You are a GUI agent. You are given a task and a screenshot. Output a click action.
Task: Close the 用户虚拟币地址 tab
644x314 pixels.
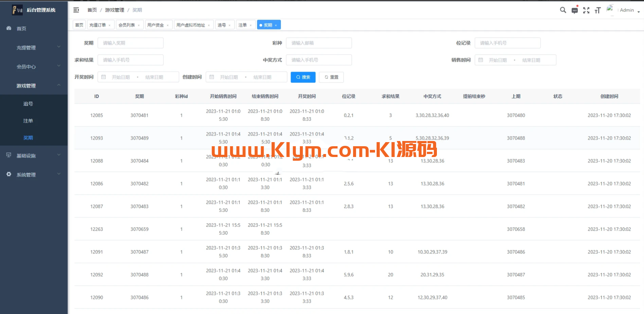(209, 25)
